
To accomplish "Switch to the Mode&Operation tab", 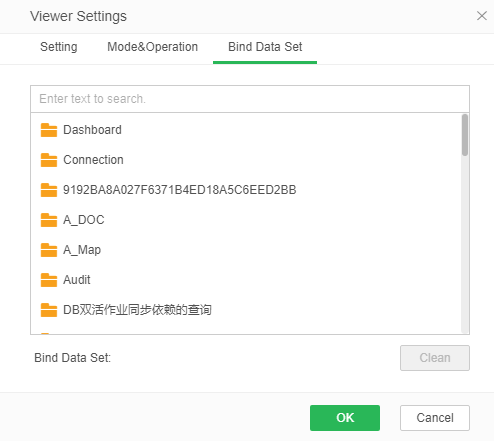I will 153,47.
